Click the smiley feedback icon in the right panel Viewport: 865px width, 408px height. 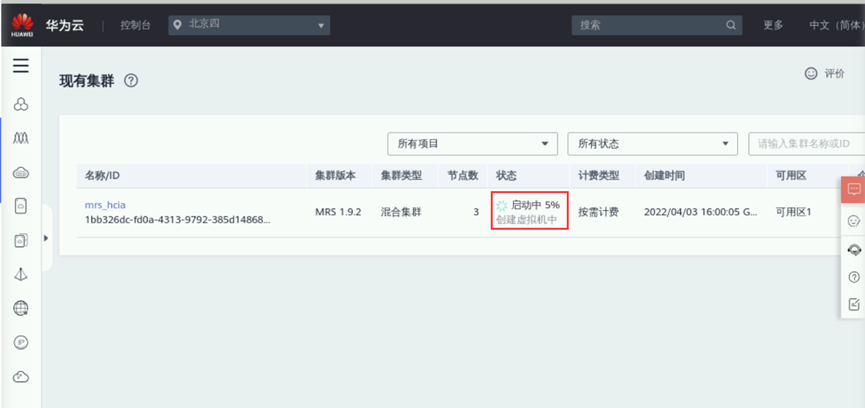point(853,221)
